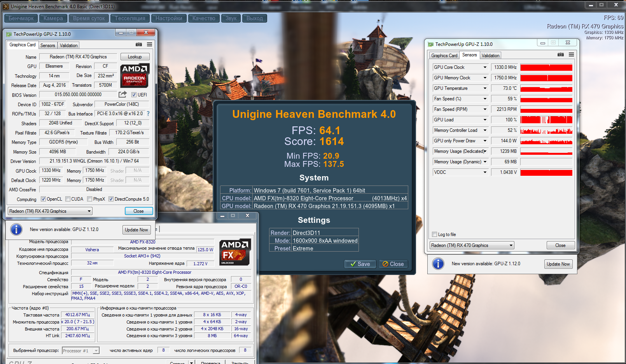
Task: Click Update Now in left GPU-Z window
Action: (x=136, y=230)
